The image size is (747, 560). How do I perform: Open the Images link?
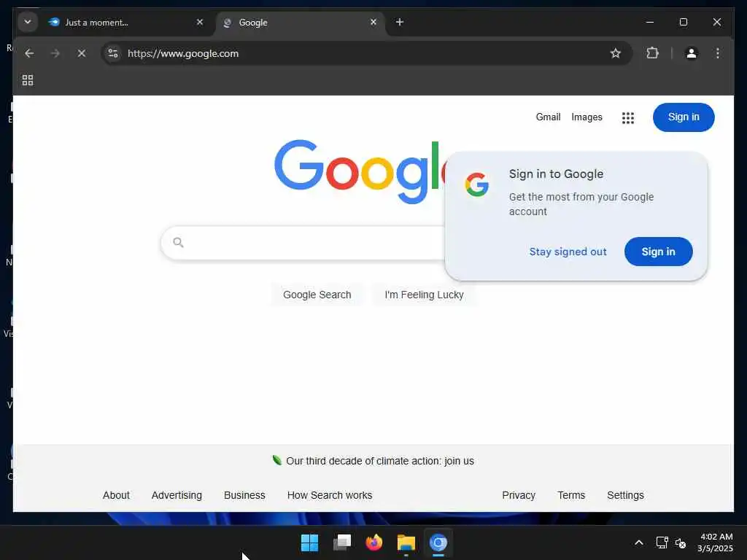tap(587, 117)
